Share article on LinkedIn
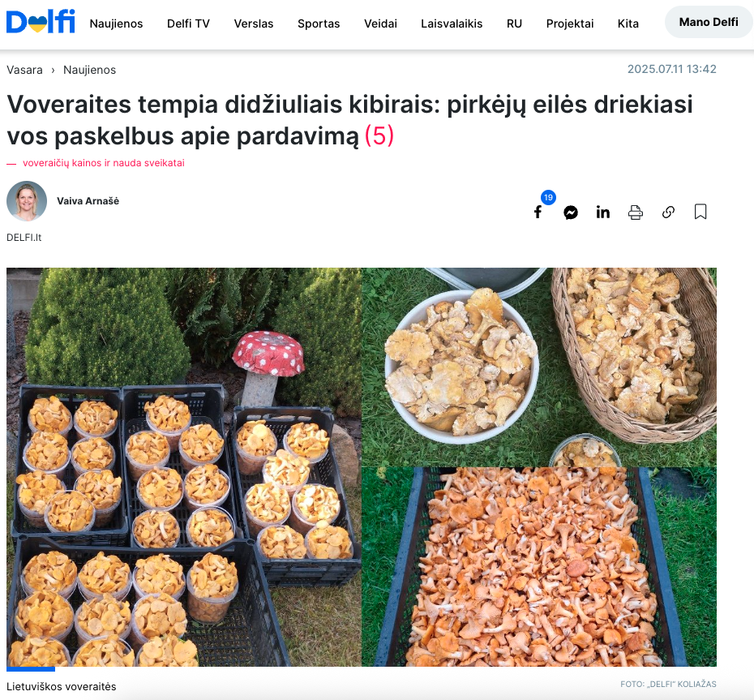This screenshot has height=700, width=754. (603, 213)
